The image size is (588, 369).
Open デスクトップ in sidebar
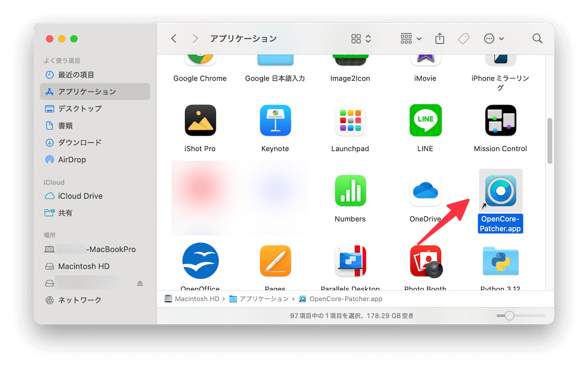point(95,109)
